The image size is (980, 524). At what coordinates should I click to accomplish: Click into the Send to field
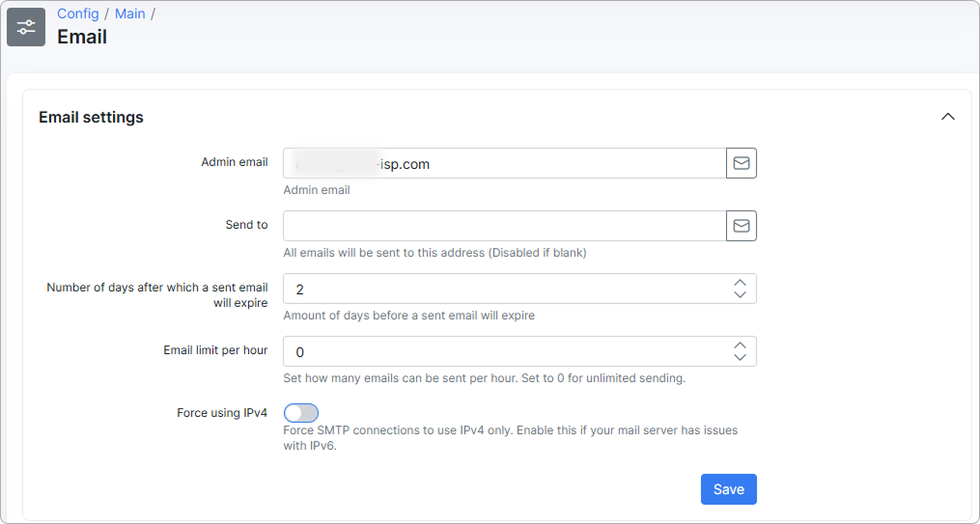tap(504, 226)
